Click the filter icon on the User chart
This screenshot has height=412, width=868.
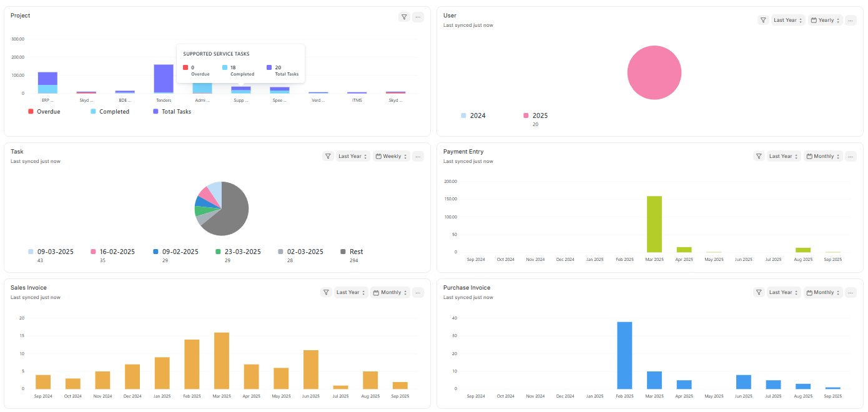tap(763, 20)
